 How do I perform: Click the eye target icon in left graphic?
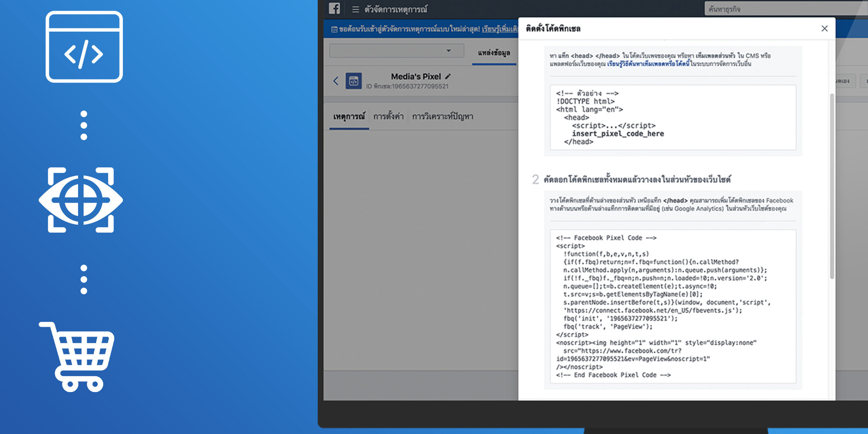click(81, 200)
